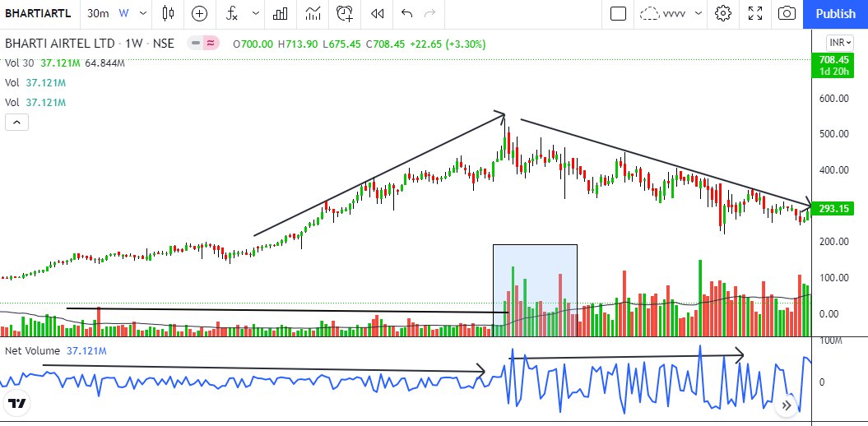The image size is (868, 426).
Task: Select the third Vol 37.121M legend row
Action: [35, 103]
